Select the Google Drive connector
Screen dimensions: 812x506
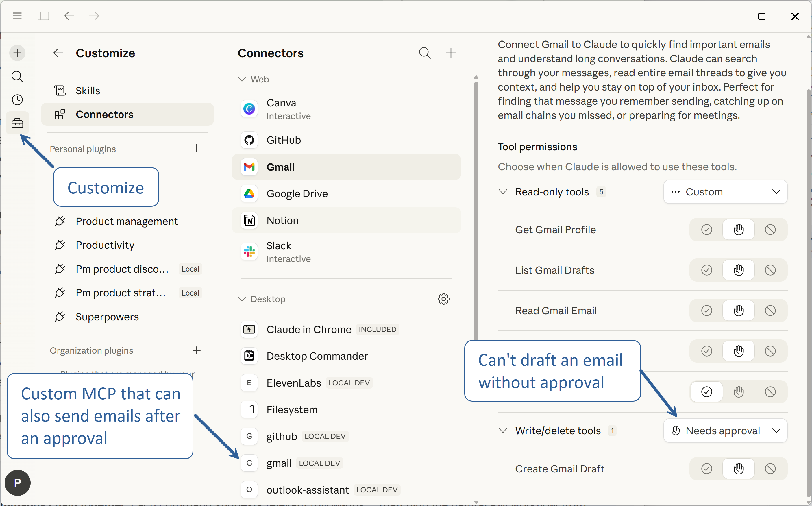[x=297, y=193]
